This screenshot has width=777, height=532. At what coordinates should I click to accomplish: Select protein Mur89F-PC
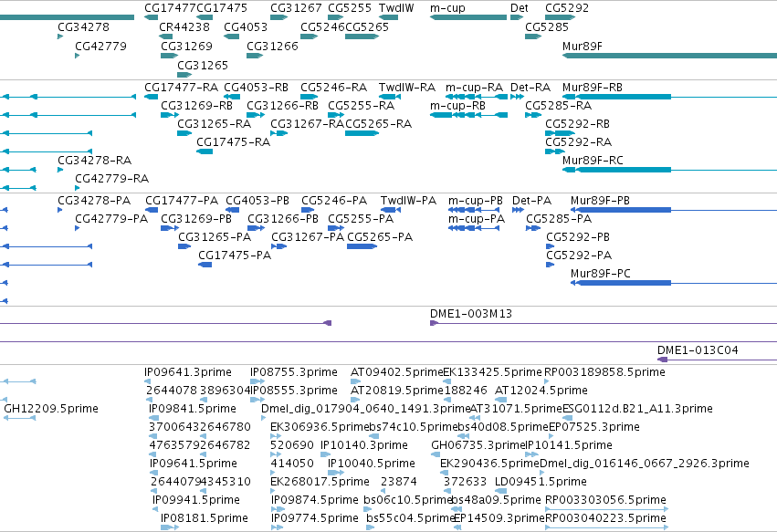click(x=601, y=274)
